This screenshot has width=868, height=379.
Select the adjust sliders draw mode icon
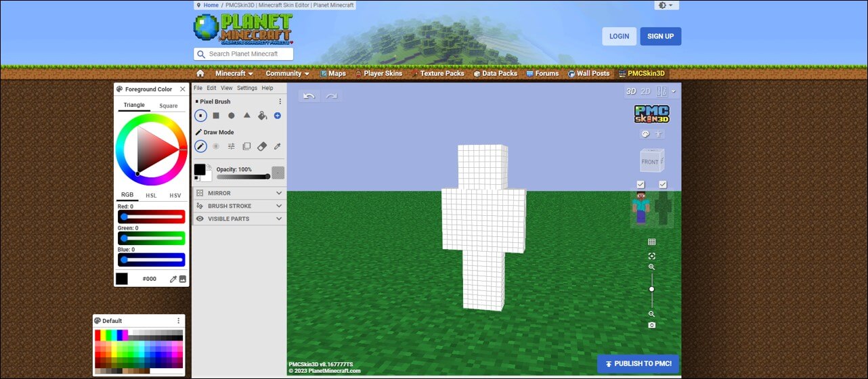[232, 146]
